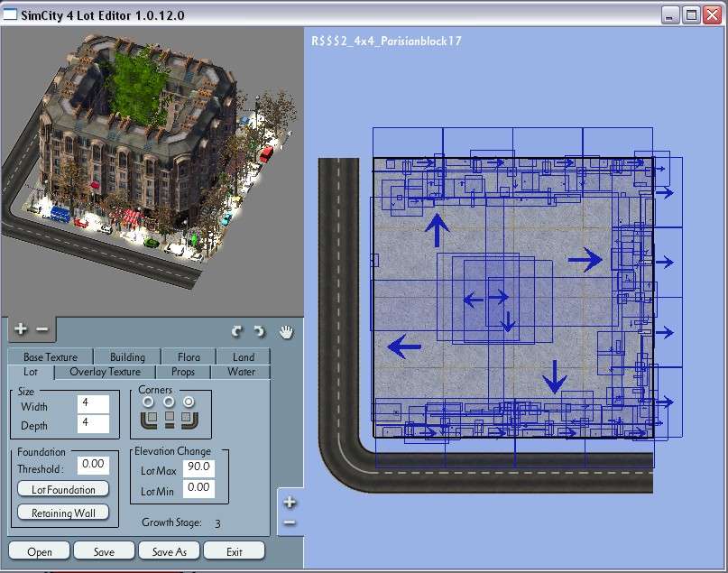Image resolution: width=728 pixels, height=573 pixels.
Task: Zoom out the top-down lot view
Action: pos(290,522)
